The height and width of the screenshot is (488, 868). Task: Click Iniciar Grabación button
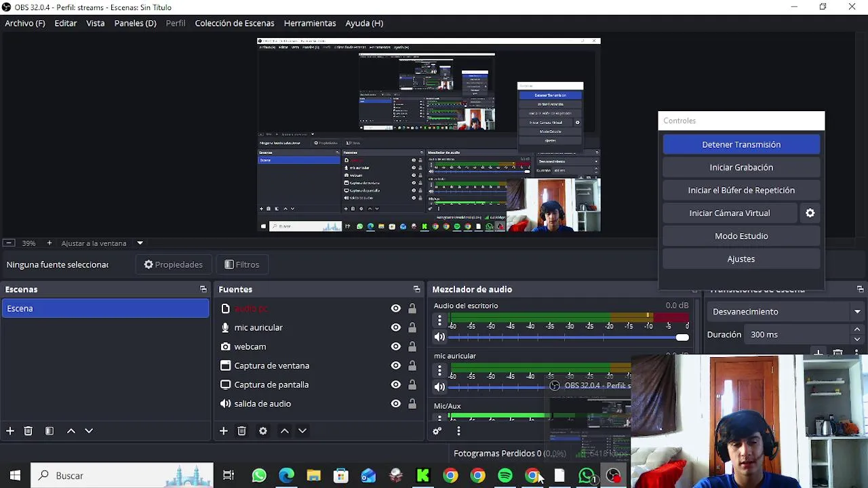pyautogui.click(x=741, y=167)
